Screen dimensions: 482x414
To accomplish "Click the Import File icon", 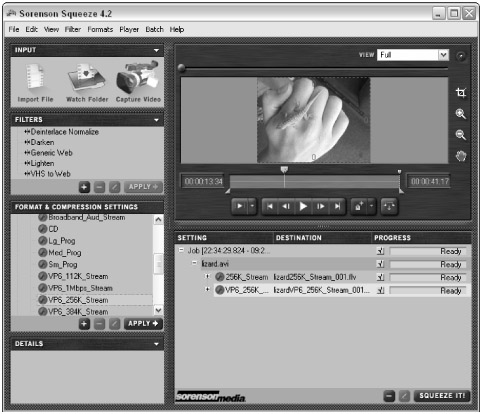I will tap(35, 79).
